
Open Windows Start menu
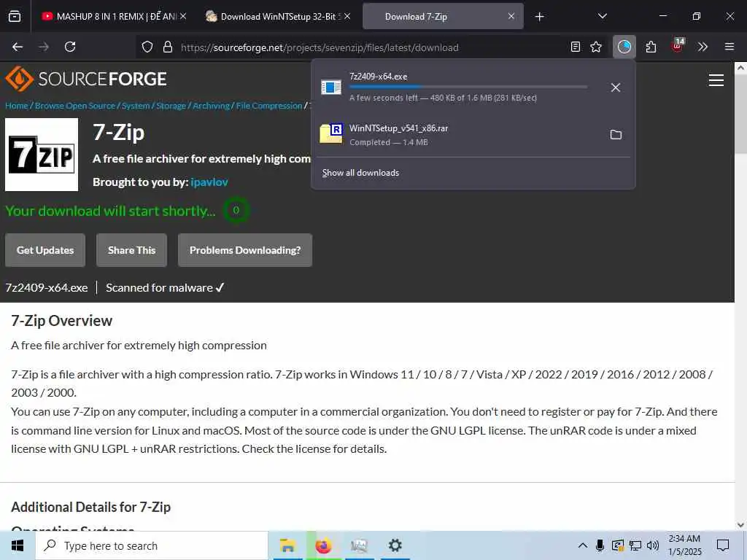click(18, 545)
